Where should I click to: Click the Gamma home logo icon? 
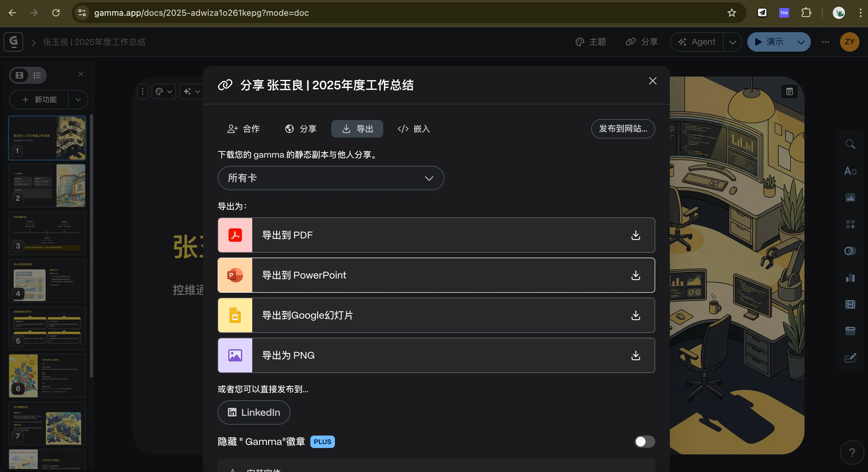click(13, 42)
